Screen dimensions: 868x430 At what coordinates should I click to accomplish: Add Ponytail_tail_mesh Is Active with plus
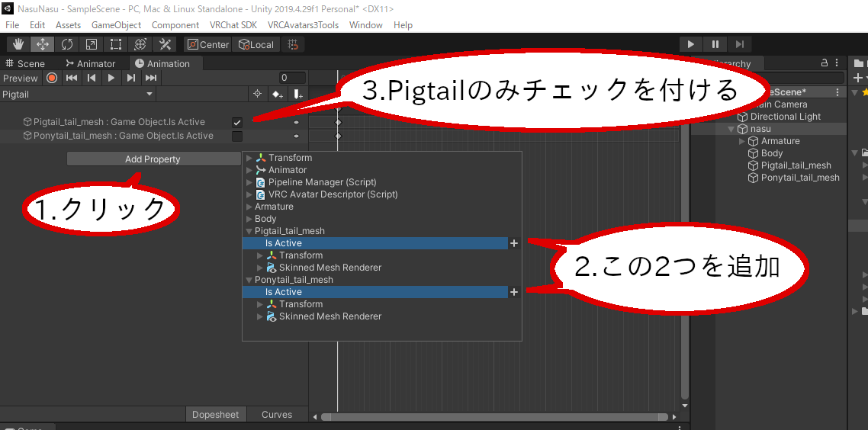coord(514,292)
